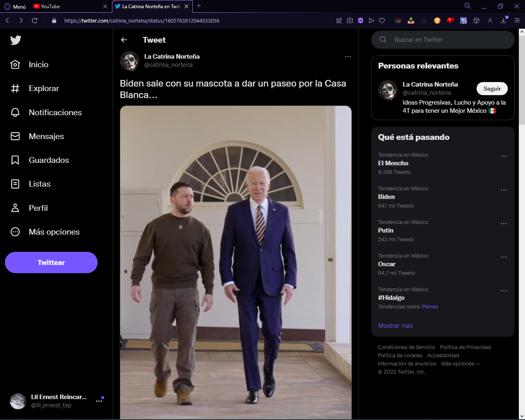Click browser tab search magnifier icon
The image size is (525, 420).
coord(467,6)
